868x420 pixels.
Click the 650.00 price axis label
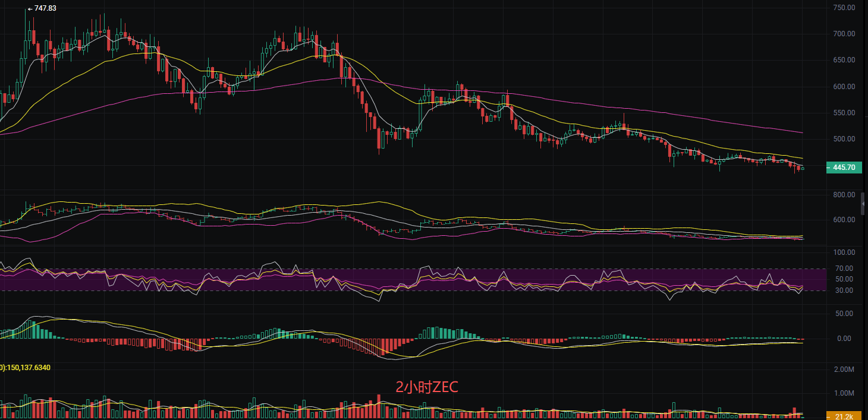[844, 60]
